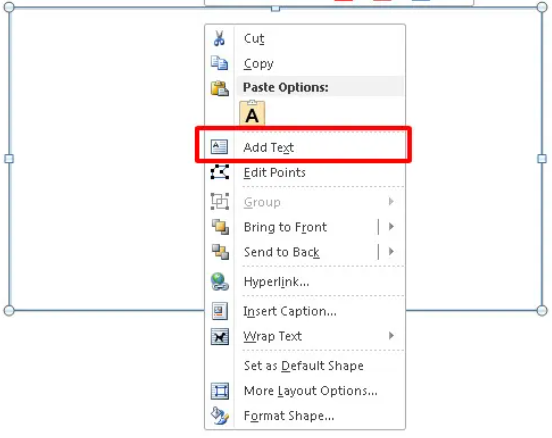Viewport: 552px width, 438px height.
Task: Click the Edit Points icon
Action: (220, 172)
